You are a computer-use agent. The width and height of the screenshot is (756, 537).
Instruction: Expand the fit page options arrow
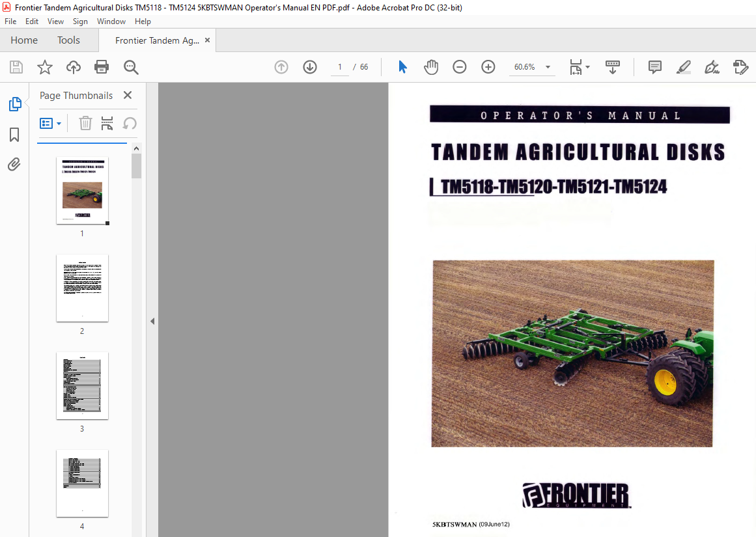coord(587,67)
